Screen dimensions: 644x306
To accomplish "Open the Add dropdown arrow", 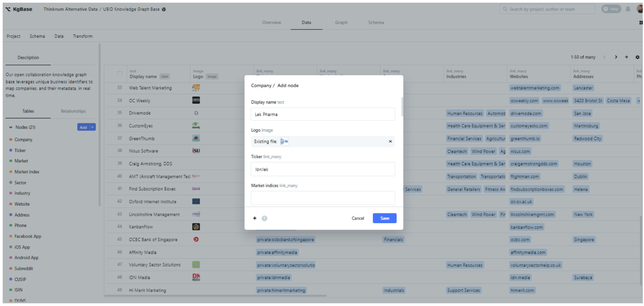I will (x=92, y=127).
